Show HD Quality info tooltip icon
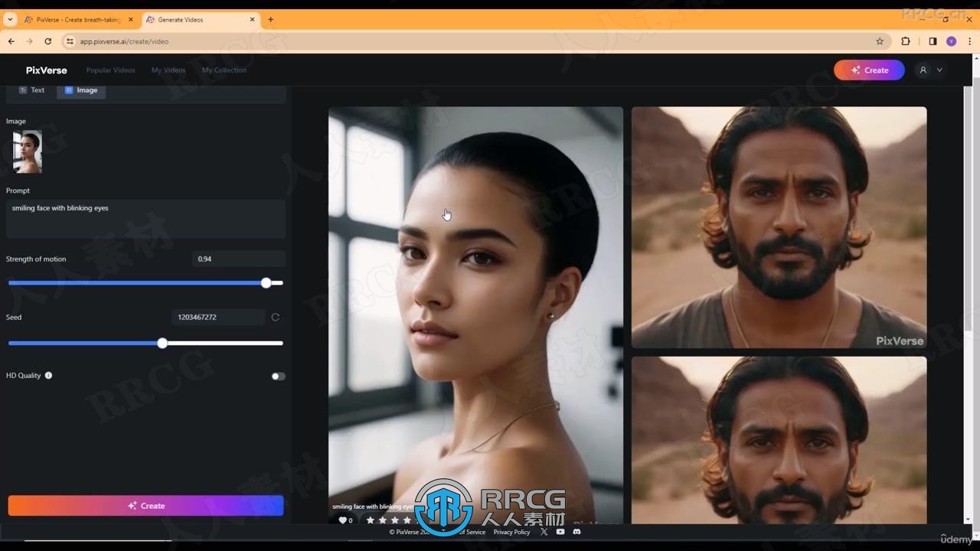 tap(48, 376)
